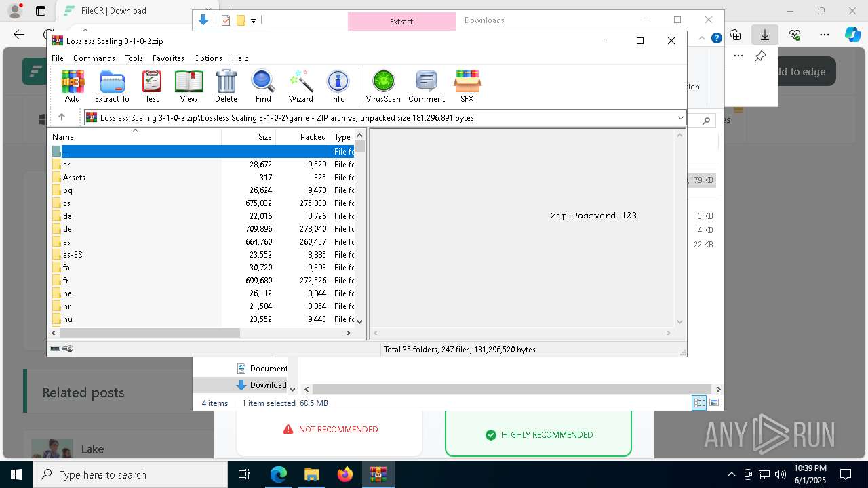The height and width of the screenshot is (488, 868).
Task: Click the file list vertical scrollbar down arrow
Action: [360, 321]
